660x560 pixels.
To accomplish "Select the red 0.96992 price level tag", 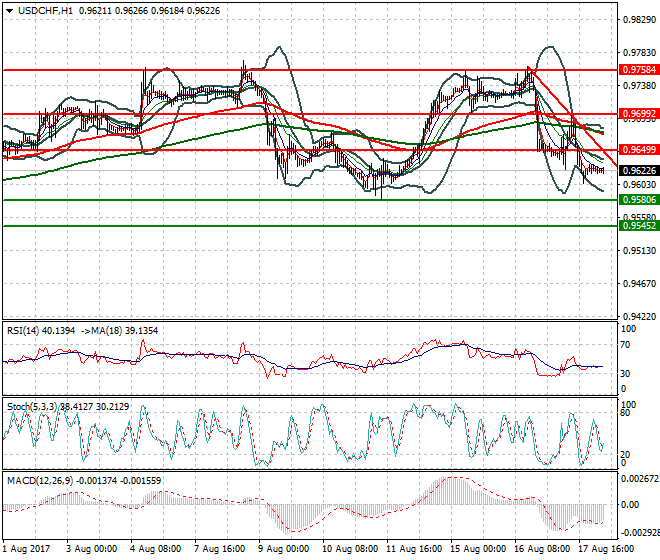I will 638,115.
